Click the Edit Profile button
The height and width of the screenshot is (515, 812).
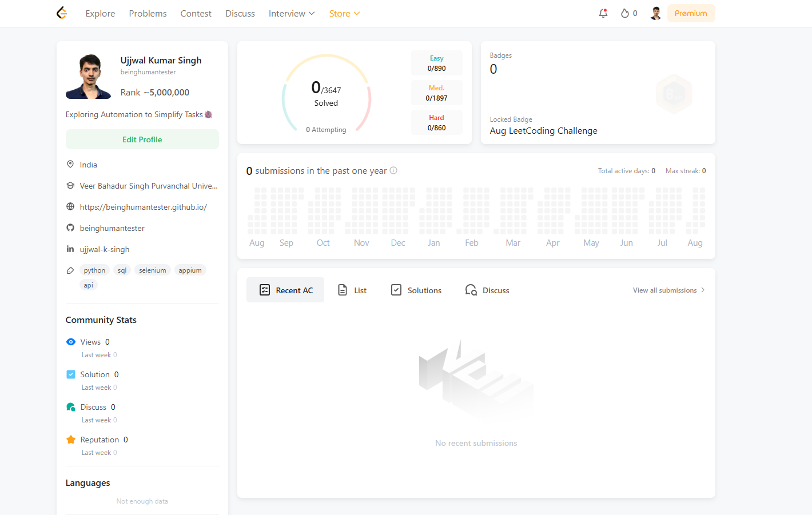click(x=142, y=139)
